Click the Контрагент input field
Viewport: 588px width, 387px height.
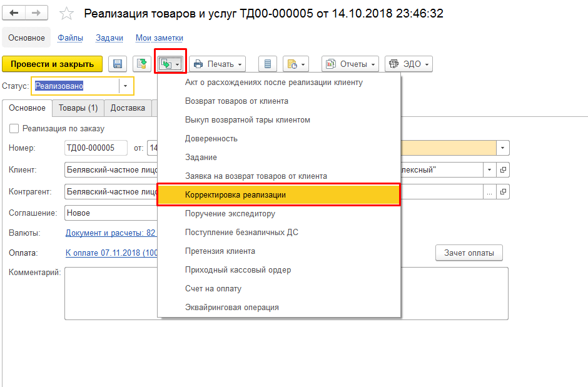pos(111,191)
